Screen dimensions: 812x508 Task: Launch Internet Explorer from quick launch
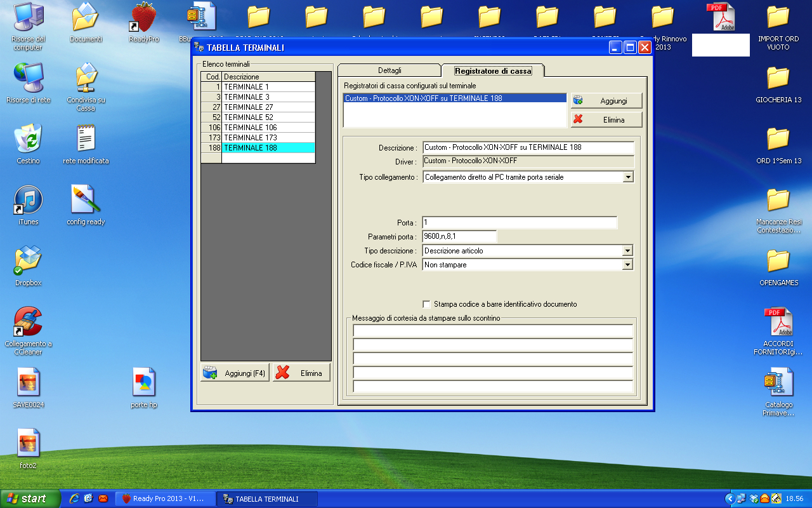click(74, 498)
